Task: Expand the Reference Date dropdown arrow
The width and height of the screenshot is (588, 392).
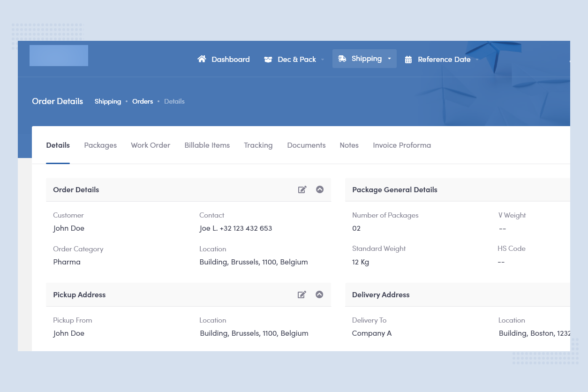Action: (477, 60)
